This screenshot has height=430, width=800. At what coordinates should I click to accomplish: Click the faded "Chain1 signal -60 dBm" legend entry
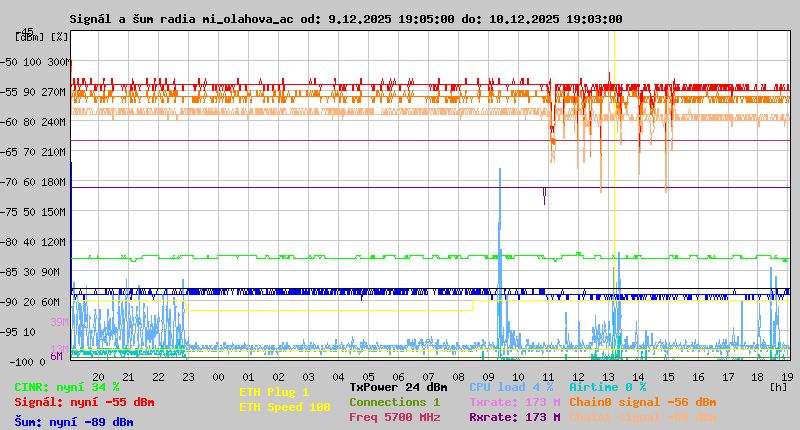point(643,417)
